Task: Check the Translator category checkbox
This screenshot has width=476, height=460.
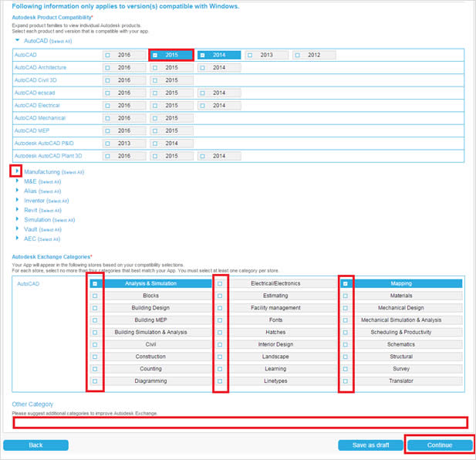Action: tap(345, 381)
